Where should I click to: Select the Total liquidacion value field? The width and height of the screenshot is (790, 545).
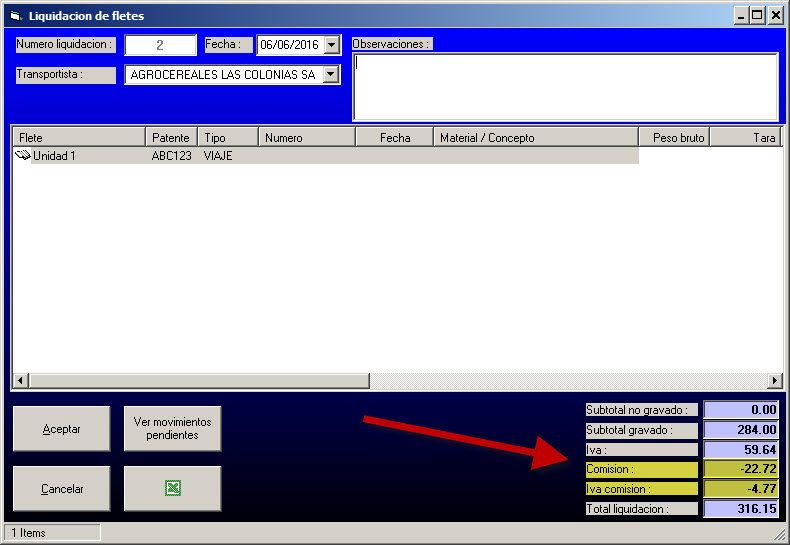tap(742, 509)
